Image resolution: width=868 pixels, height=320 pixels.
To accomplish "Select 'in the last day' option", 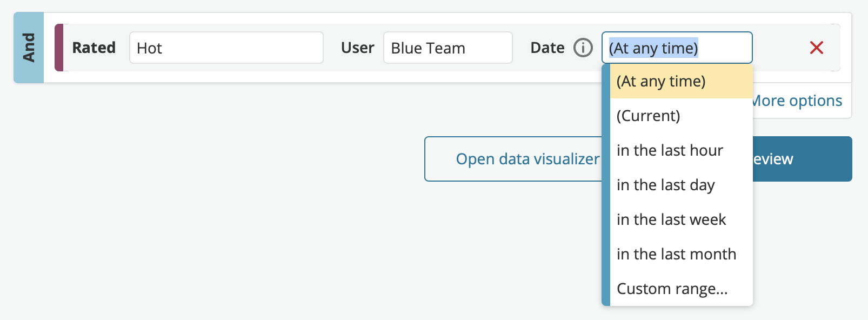I will click(x=681, y=185).
